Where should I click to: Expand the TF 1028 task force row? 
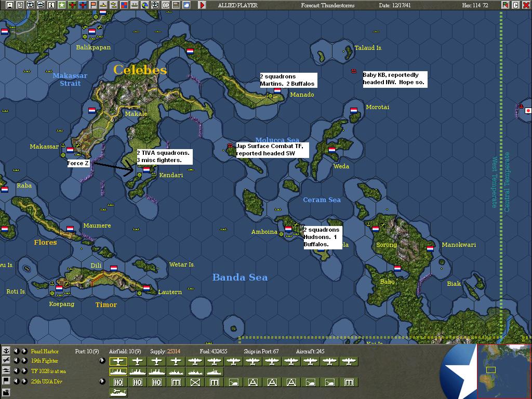click(x=24, y=371)
